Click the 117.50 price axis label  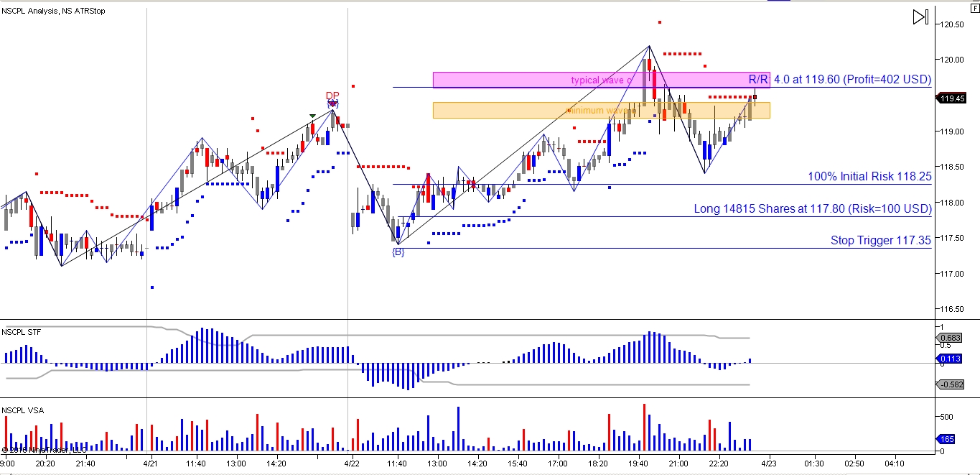pos(951,238)
